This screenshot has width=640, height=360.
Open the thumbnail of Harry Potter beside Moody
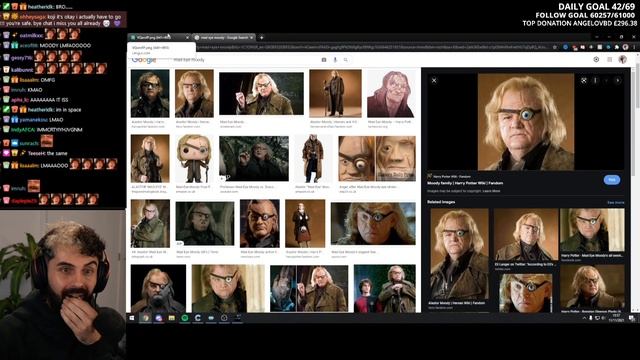[x=384, y=289]
